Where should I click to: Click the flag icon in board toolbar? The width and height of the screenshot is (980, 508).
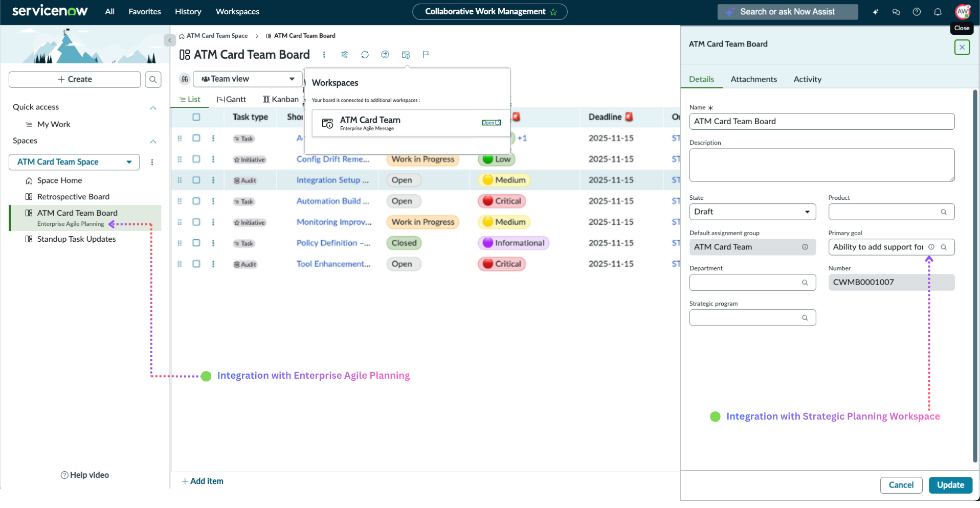pyautogui.click(x=426, y=55)
